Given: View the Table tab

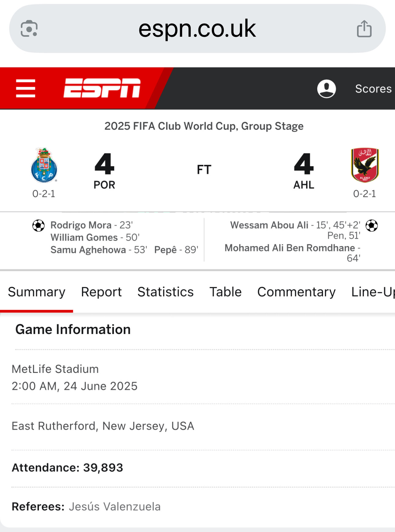Looking at the screenshot, I should pyautogui.click(x=225, y=292).
